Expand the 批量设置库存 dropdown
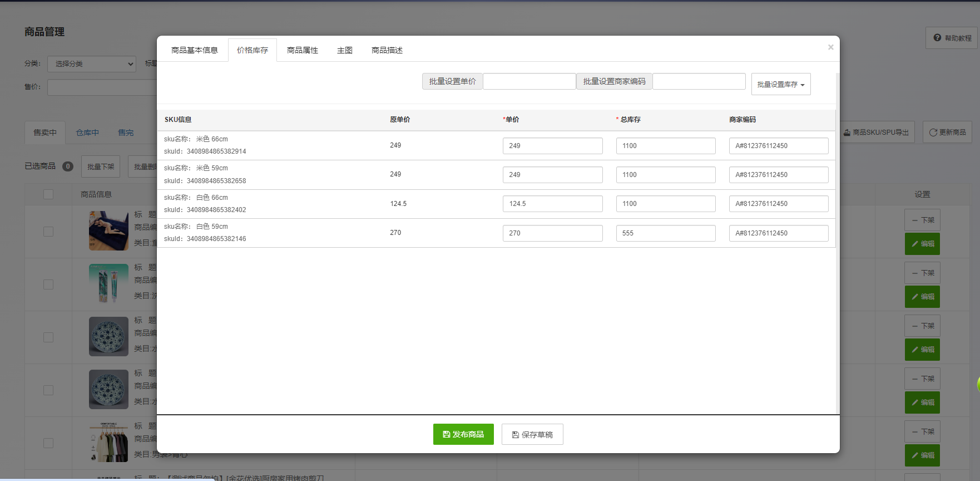This screenshot has width=980, height=481. (781, 85)
